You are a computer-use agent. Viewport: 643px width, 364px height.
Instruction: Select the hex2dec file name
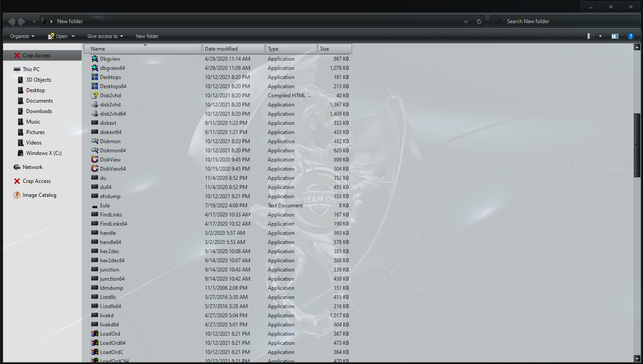110,251
